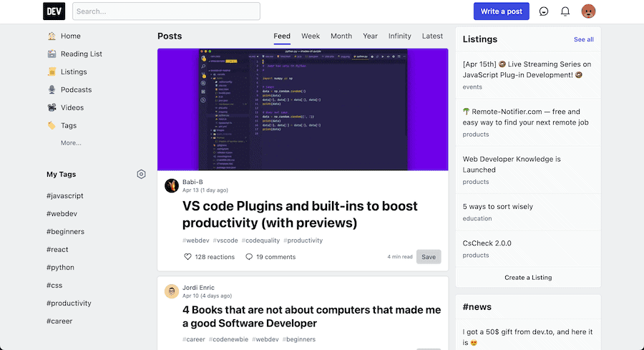Open the notifications bell
This screenshot has width=644, height=350.
565,11
